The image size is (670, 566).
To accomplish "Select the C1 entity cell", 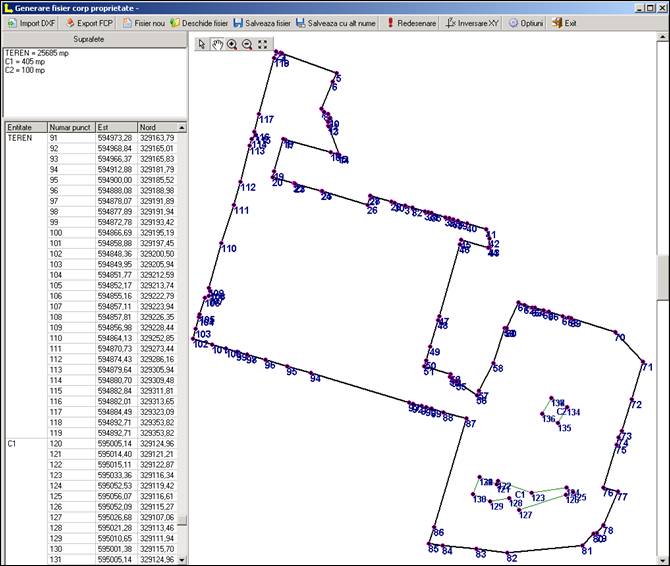I will coord(26,443).
